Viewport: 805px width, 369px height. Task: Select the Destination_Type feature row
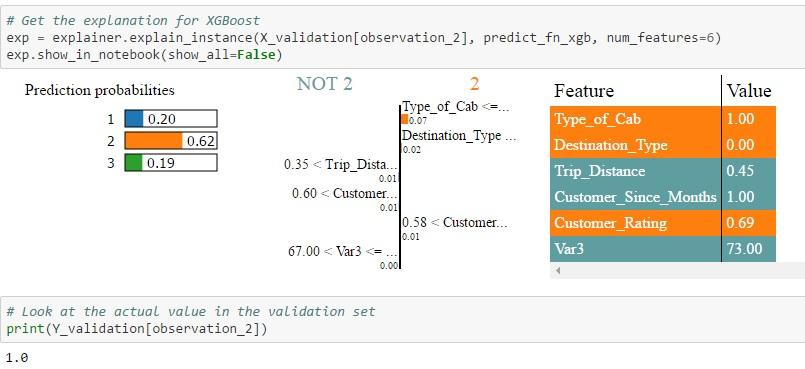[663, 145]
